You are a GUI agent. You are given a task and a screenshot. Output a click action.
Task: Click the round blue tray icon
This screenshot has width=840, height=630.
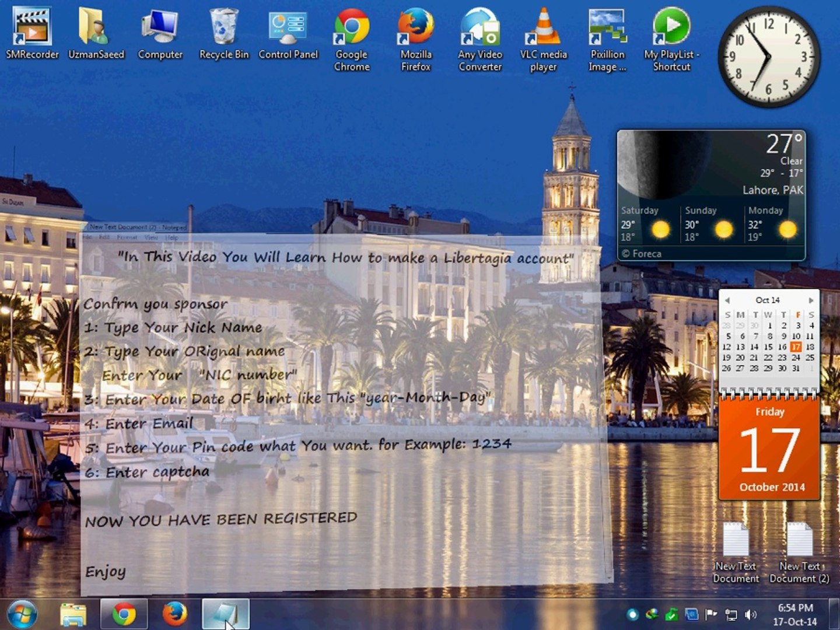[x=632, y=614]
